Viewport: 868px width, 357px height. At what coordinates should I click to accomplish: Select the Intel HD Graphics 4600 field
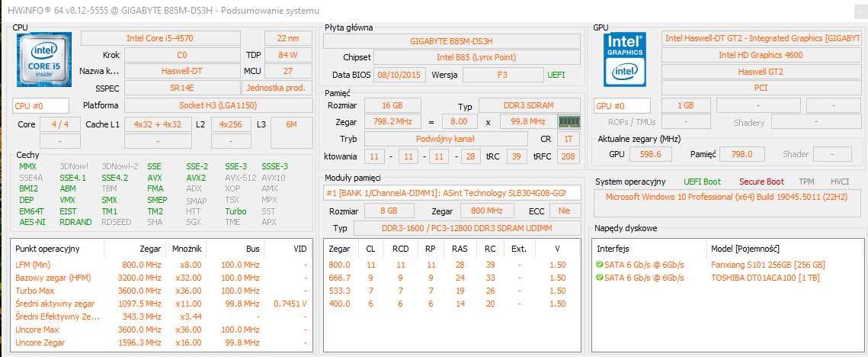[x=761, y=55]
